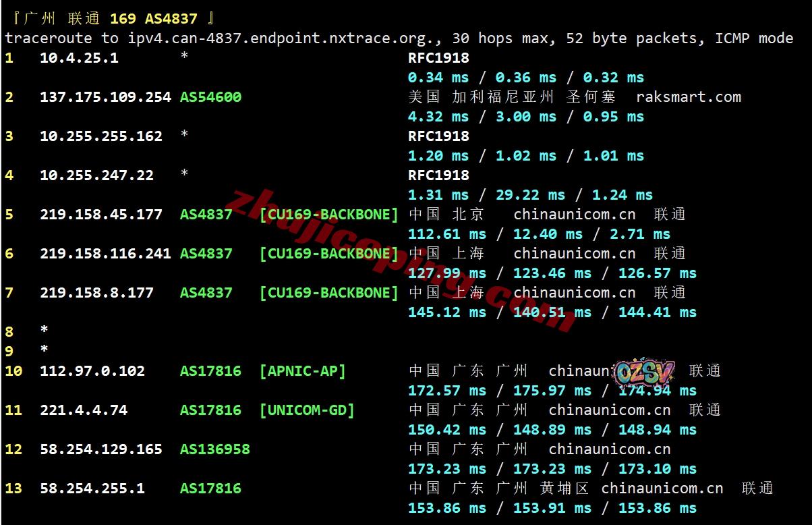Click CU169-BACKBONE tag on hop 5
Screen dimensions: 812x525
click(329, 215)
